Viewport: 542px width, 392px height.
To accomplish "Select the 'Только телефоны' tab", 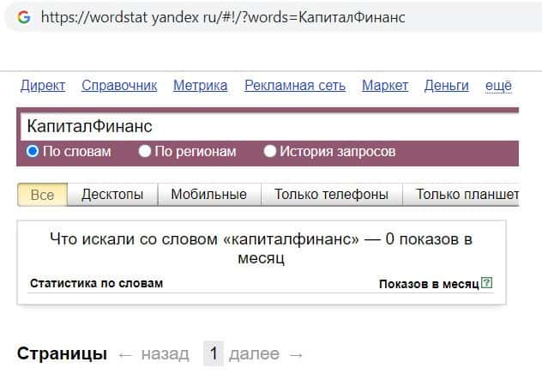I will 331,195.
